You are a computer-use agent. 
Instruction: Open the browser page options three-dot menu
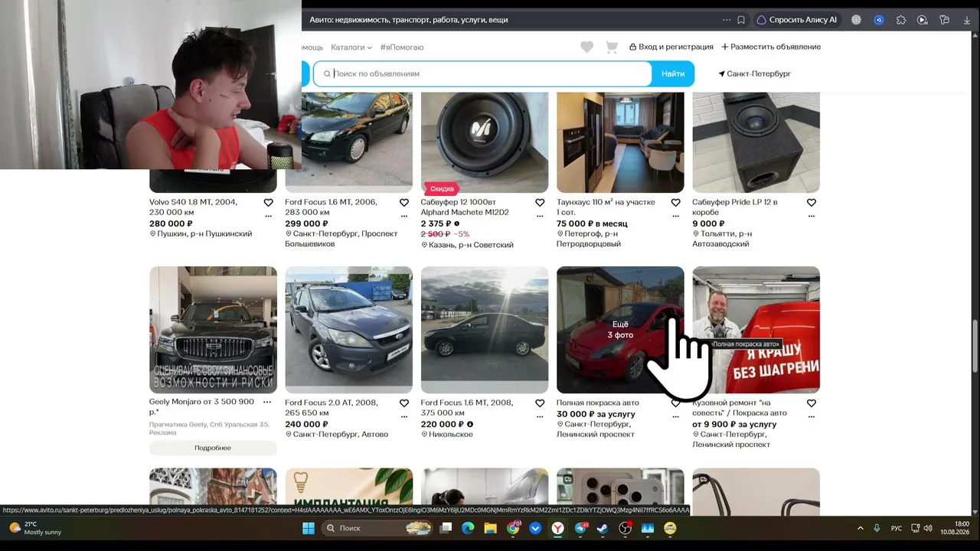point(727,20)
